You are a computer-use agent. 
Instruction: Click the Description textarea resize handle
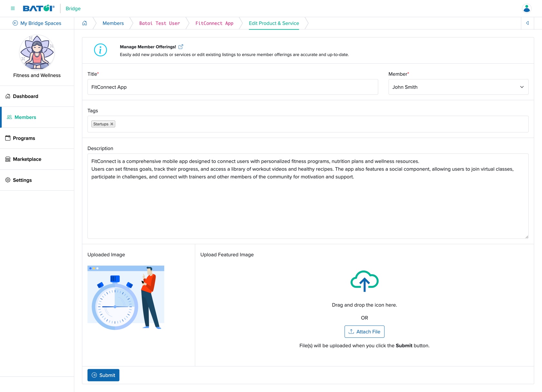pos(527,237)
